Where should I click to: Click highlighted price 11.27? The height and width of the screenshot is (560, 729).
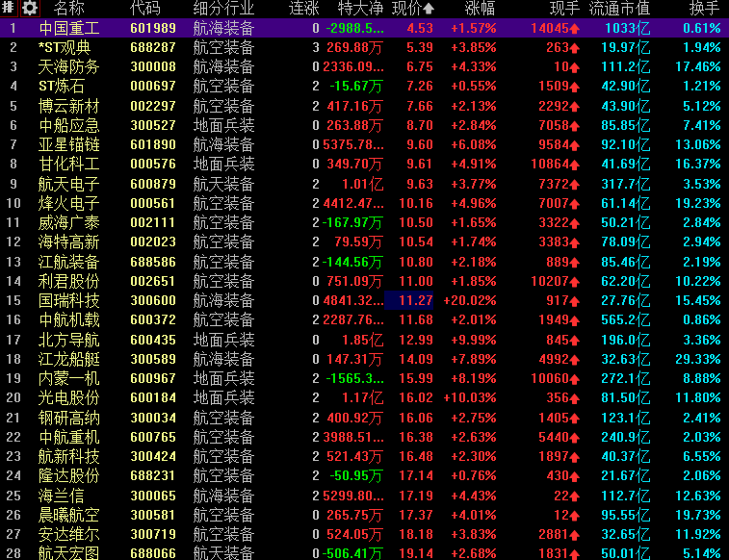click(409, 301)
